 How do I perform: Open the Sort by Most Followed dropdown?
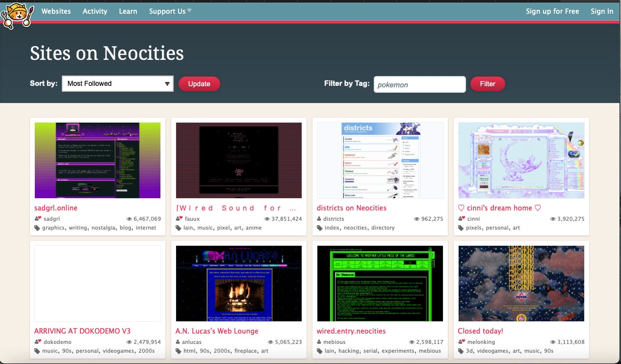point(118,83)
